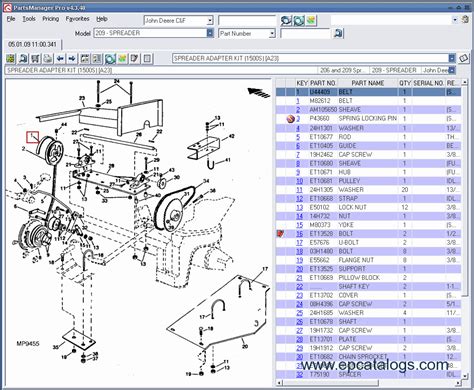Click the second globe icon in the top row
Screen dimensions: 474x390
tap(298, 21)
